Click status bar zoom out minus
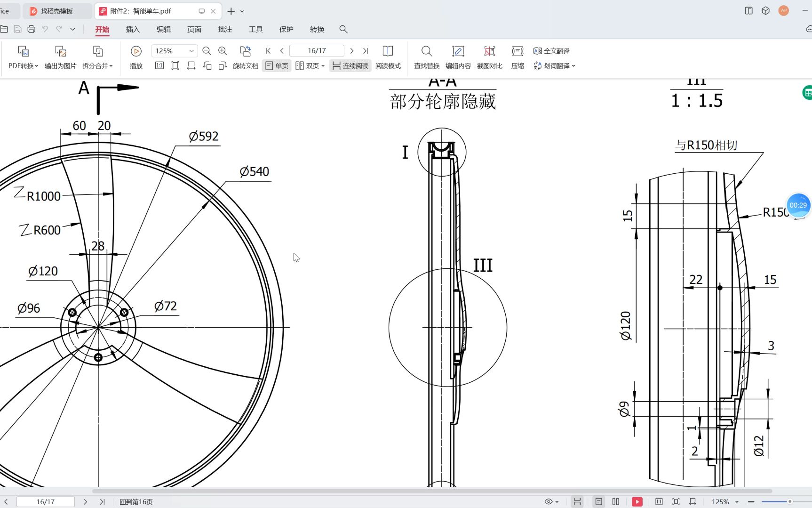The height and width of the screenshot is (508, 812). (751, 502)
